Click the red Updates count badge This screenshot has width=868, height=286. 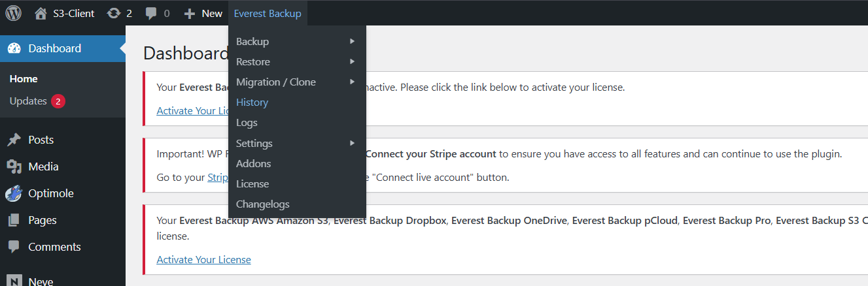coord(58,101)
